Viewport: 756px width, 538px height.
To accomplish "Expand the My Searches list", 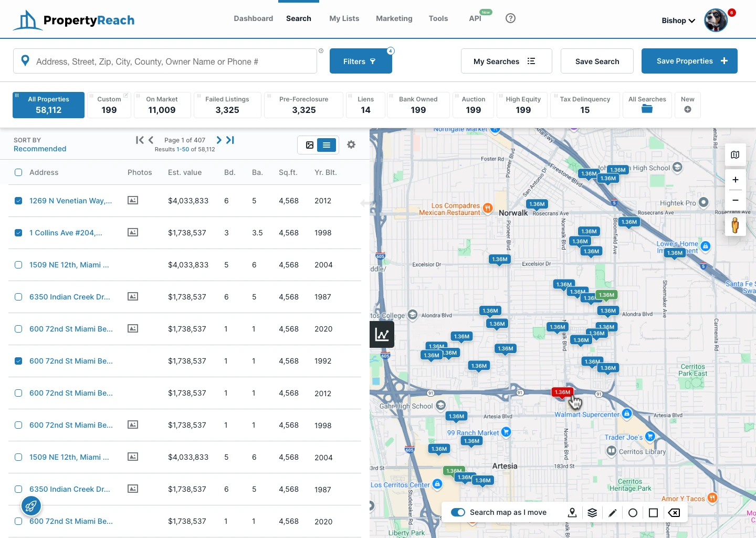I will [506, 61].
